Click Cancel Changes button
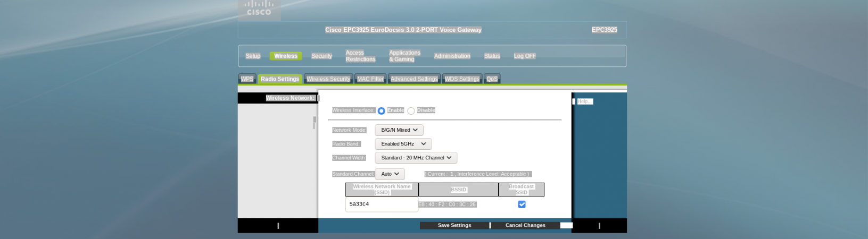 (525, 225)
